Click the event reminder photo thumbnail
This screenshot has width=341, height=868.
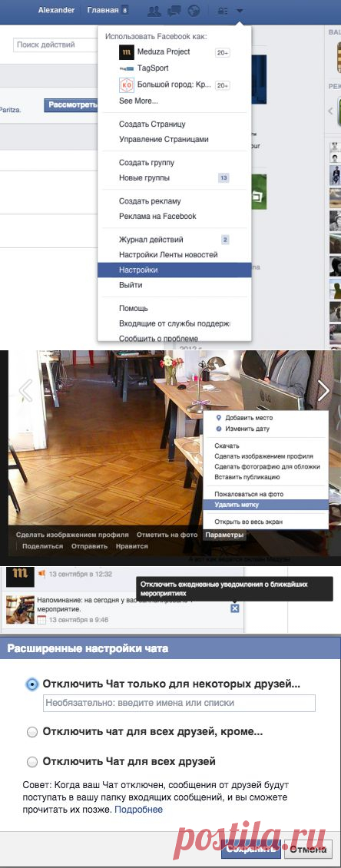[21, 609]
